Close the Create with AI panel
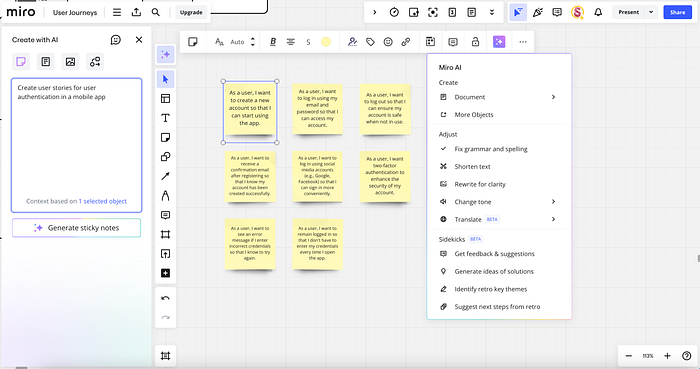The width and height of the screenshot is (700, 369). [x=139, y=40]
